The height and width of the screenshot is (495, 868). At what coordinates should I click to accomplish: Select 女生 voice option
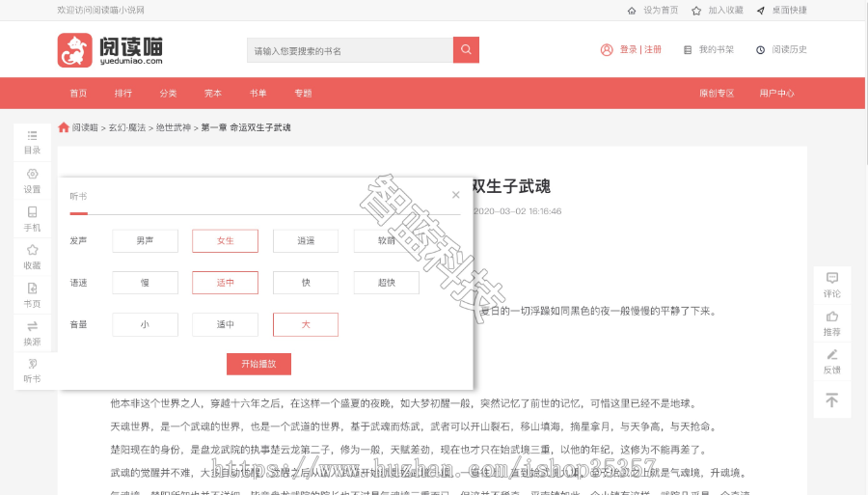[226, 241]
